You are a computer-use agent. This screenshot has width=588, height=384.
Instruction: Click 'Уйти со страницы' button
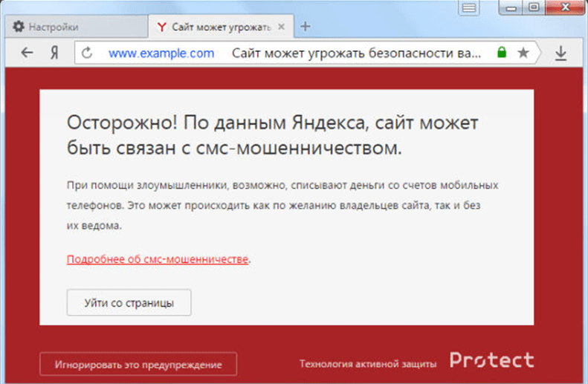pyautogui.click(x=129, y=302)
